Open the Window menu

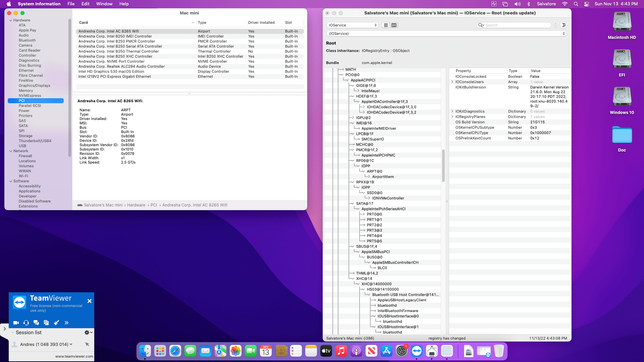(104, 4)
